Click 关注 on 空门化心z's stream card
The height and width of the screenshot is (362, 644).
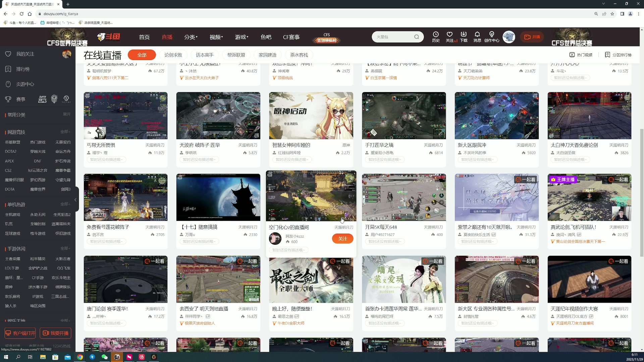click(x=342, y=239)
